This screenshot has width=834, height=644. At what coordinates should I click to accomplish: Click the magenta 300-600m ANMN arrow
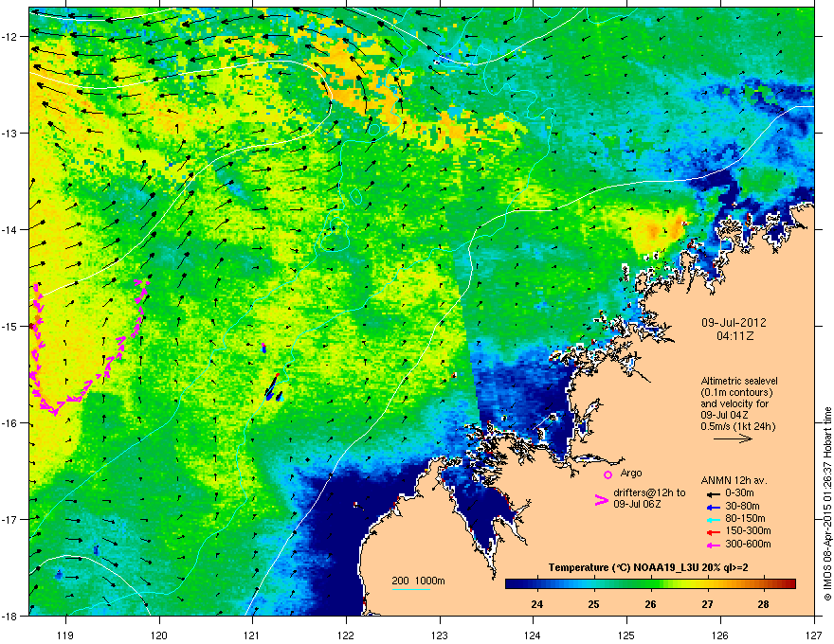714,545
